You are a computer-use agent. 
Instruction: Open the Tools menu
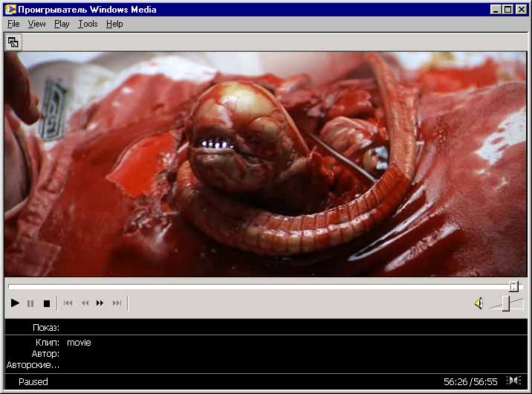tap(88, 24)
